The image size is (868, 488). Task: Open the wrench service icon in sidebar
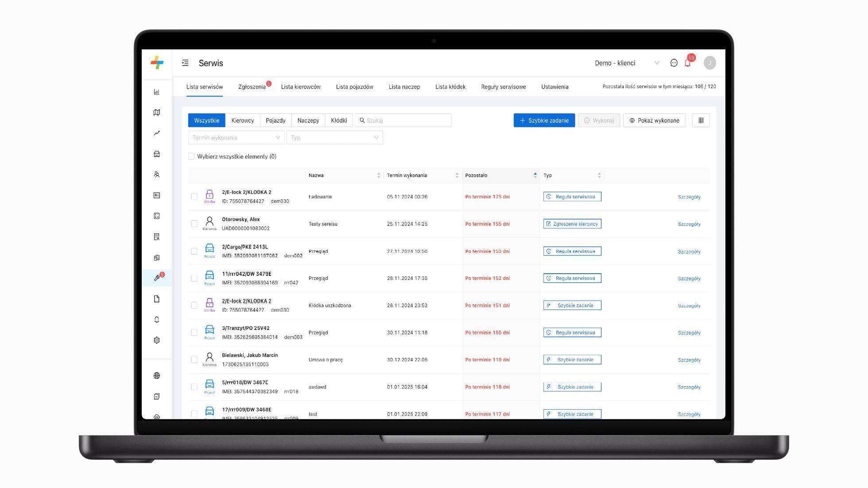(x=157, y=278)
